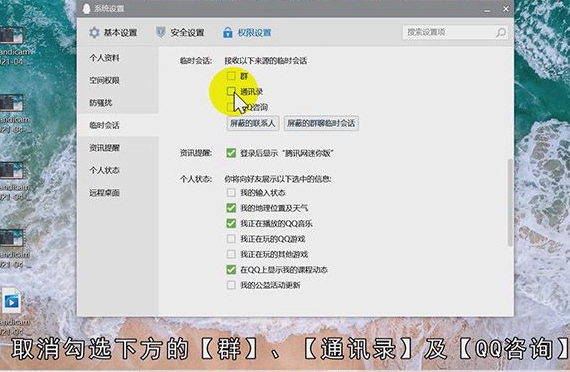The image size is (570, 372).
Task: Click the settings panel vertical scrollbar
Action: pyautogui.click(x=510, y=202)
